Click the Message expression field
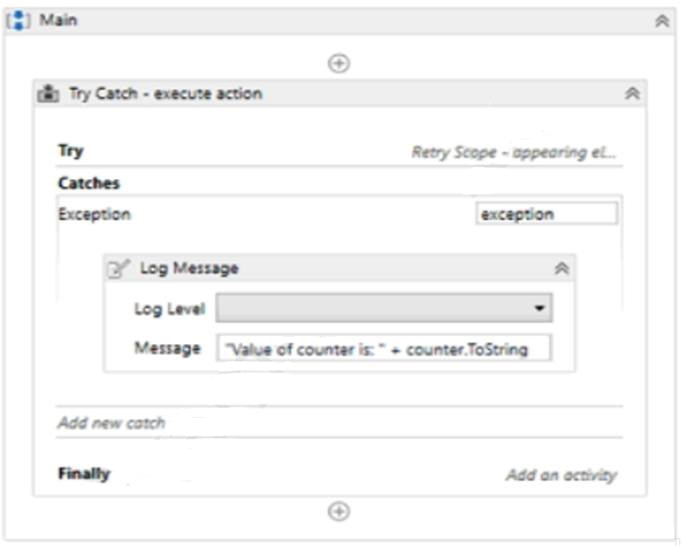The image size is (685, 547). [384, 348]
